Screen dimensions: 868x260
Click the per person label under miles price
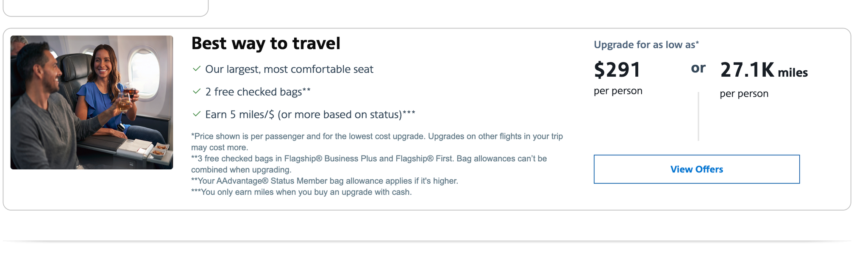744,93
